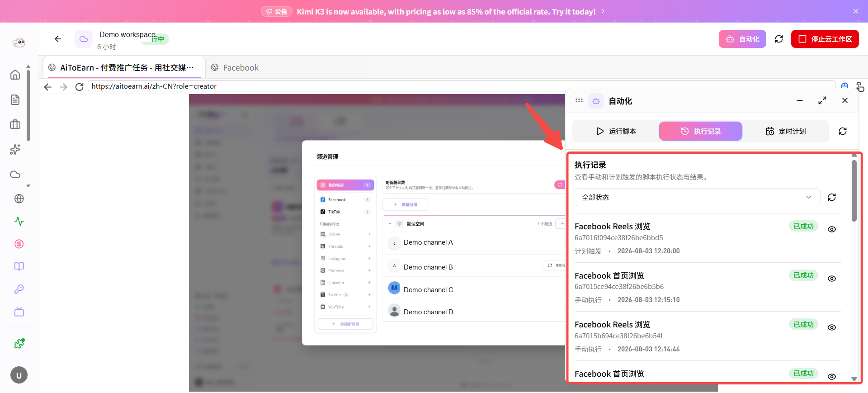Click the Kimi K3 announcement text
868x393 pixels.
coord(446,11)
